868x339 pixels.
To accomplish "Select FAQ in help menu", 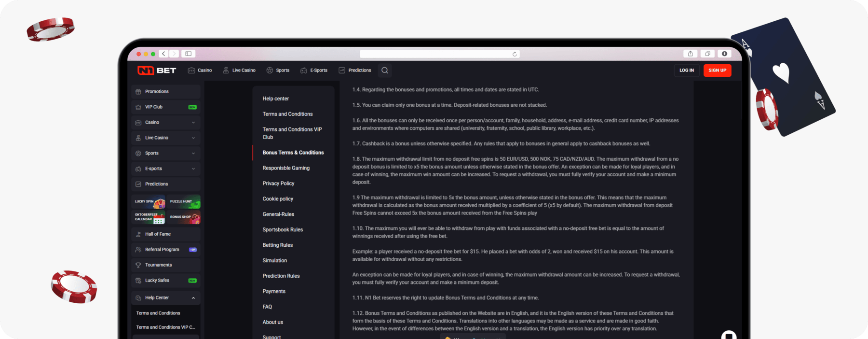I will [267, 307].
